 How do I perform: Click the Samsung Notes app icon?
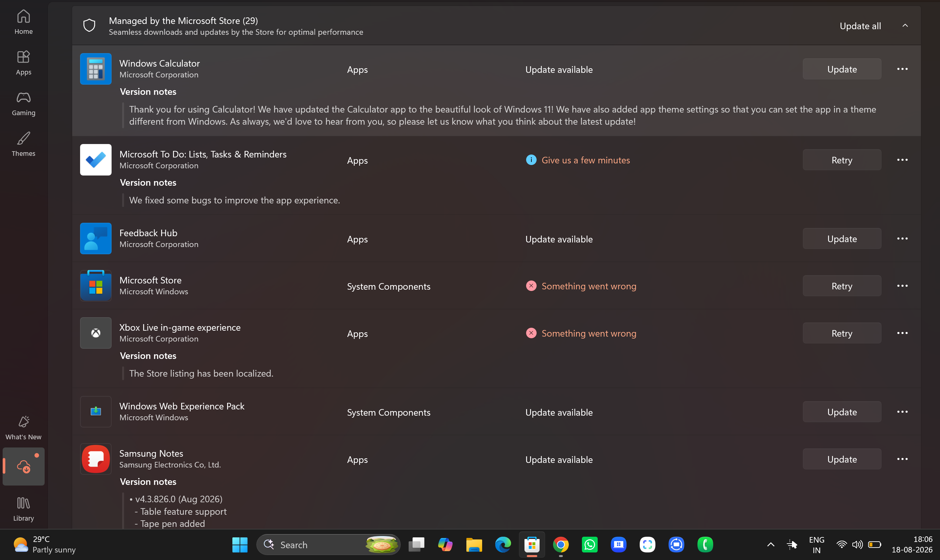pyautogui.click(x=96, y=459)
